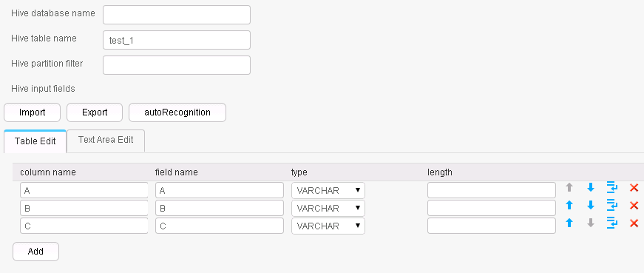Move row B down with blue arrow
Image resolution: width=644 pixels, height=273 pixels.
(x=591, y=205)
